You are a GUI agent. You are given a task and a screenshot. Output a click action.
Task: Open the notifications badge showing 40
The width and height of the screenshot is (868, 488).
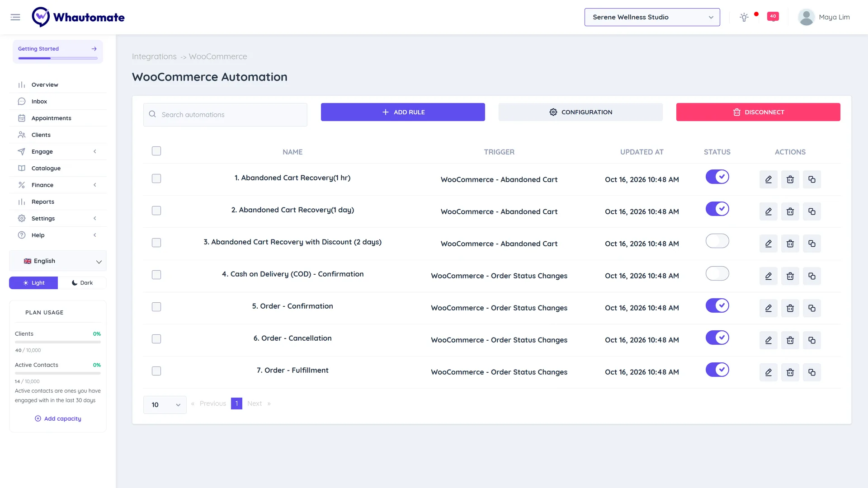click(x=773, y=16)
